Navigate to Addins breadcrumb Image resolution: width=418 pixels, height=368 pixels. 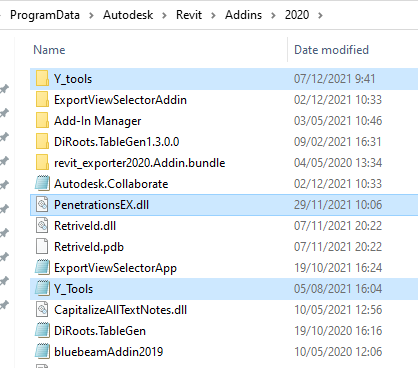(243, 15)
